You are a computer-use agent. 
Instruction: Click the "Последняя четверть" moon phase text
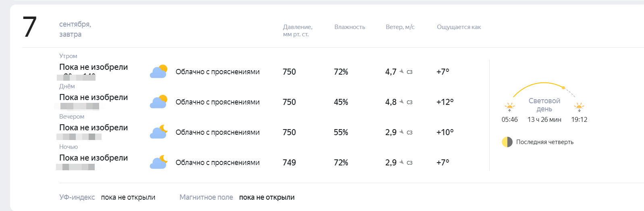click(x=544, y=142)
